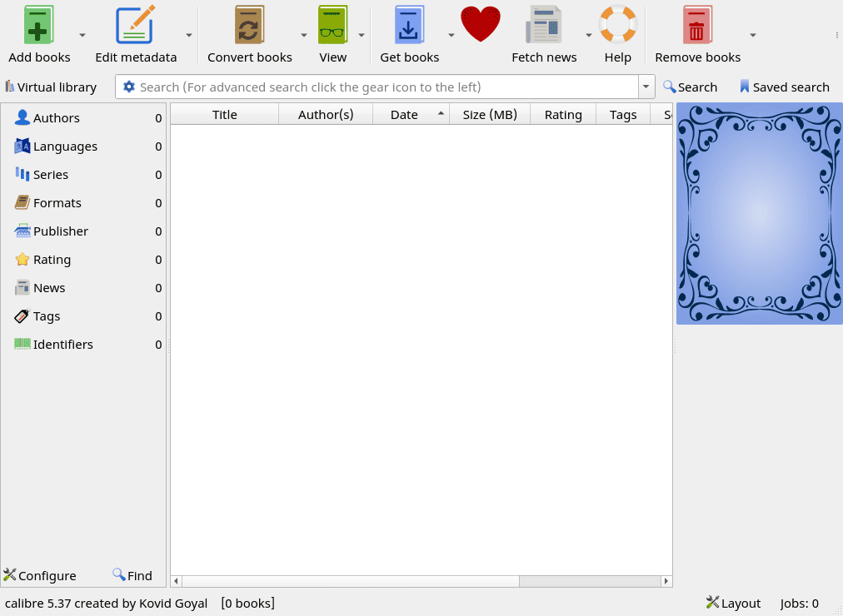Expand the Remove books dropdown arrow
This screenshot has width=843, height=616.
(x=753, y=35)
